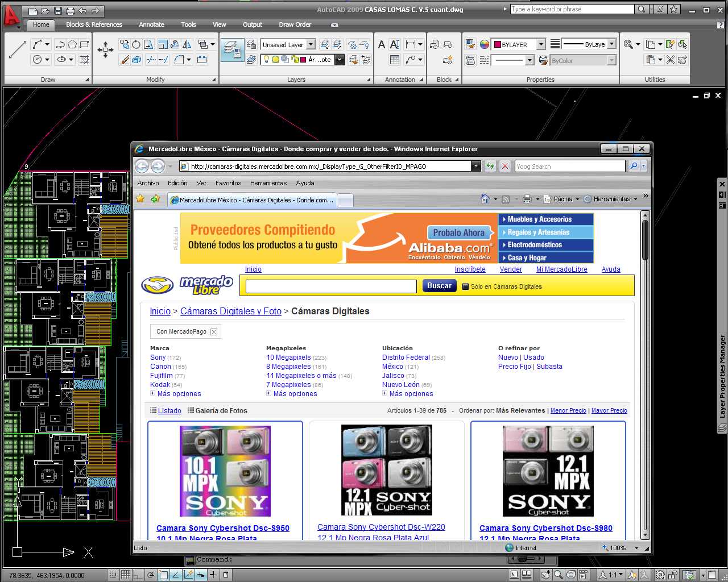Screen dimensions: 728x582
Task: Open the Layer Properties manager icon
Action: click(x=231, y=50)
